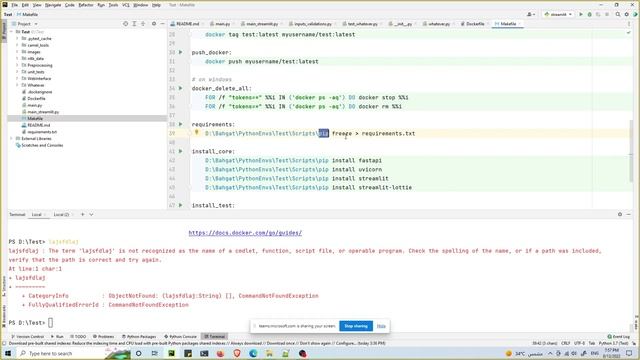Screen dimensions: 640x360
Task: Run the docker_delete_all target from gutter arrow
Action: (181, 88)
